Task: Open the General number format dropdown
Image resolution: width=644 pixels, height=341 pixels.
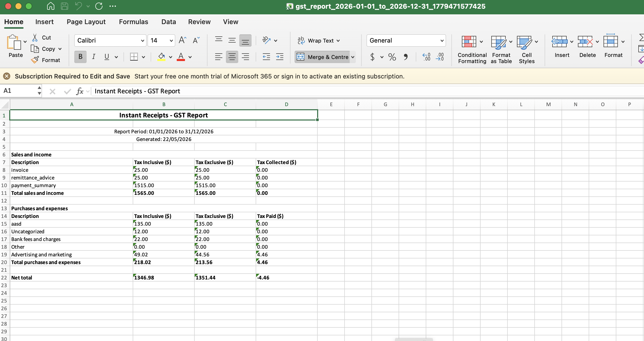Action: pos(442,41)
